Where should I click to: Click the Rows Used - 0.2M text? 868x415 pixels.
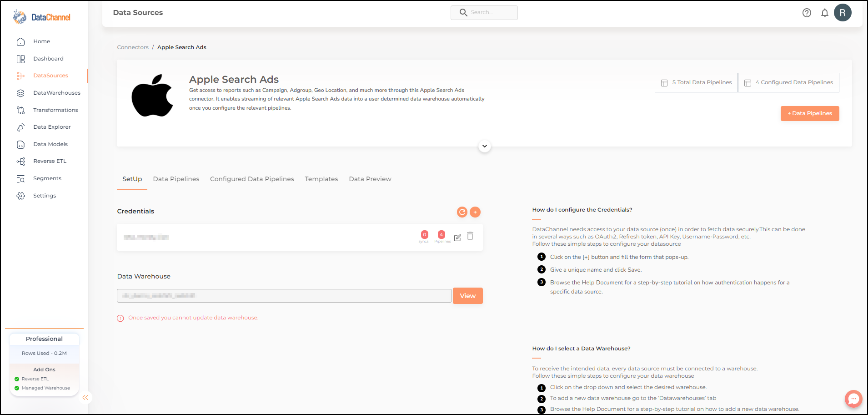(x=44, y=354)
